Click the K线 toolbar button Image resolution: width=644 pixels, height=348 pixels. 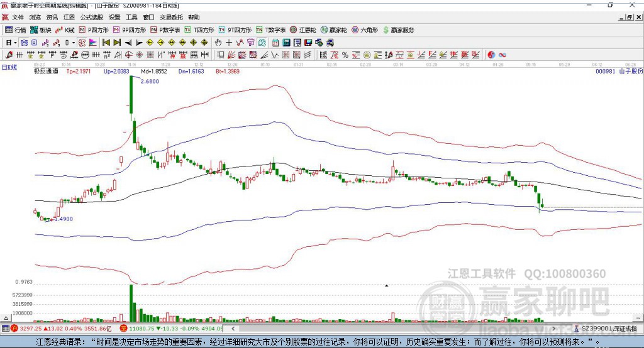click(65, 30)
